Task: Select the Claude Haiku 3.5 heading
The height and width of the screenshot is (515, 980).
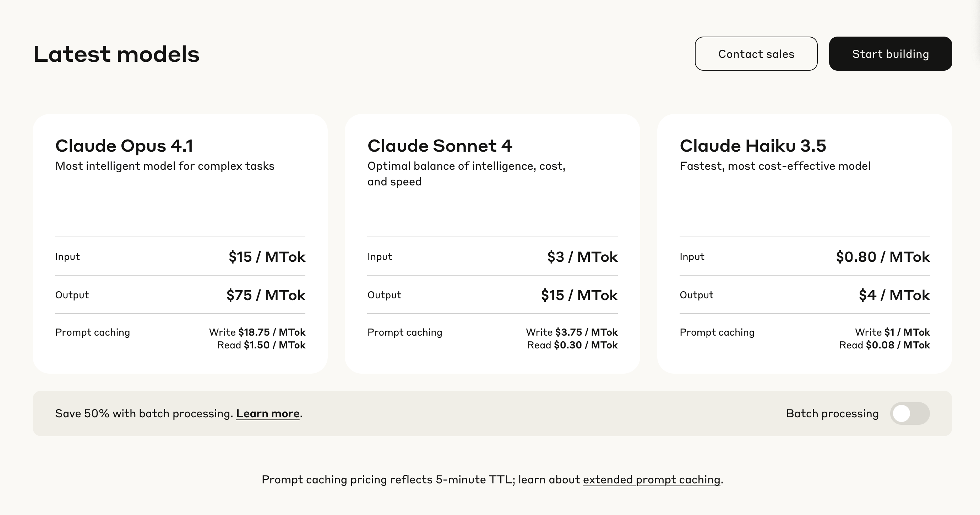Action: [x=753, y=146]
